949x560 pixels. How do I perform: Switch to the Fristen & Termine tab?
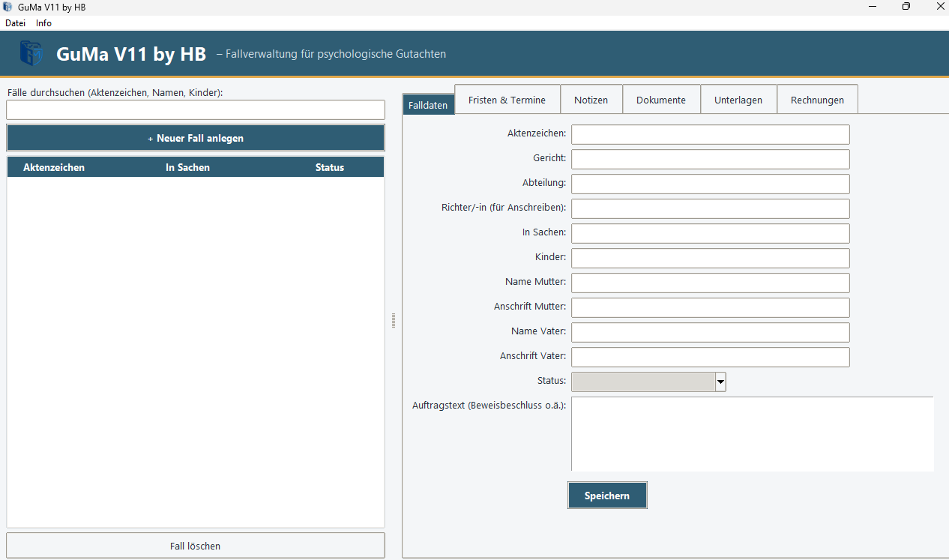[x=507, y=100]
